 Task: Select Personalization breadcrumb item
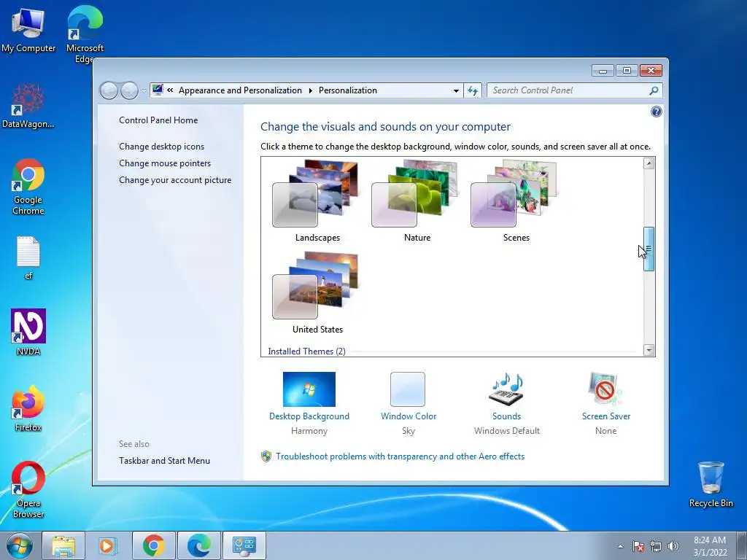[x=348, y=90]
